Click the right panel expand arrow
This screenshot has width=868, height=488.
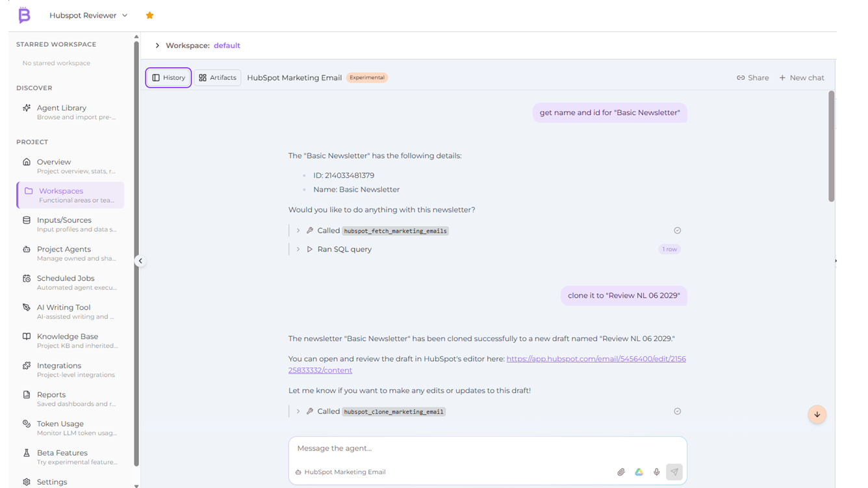[x=836, y=261]
